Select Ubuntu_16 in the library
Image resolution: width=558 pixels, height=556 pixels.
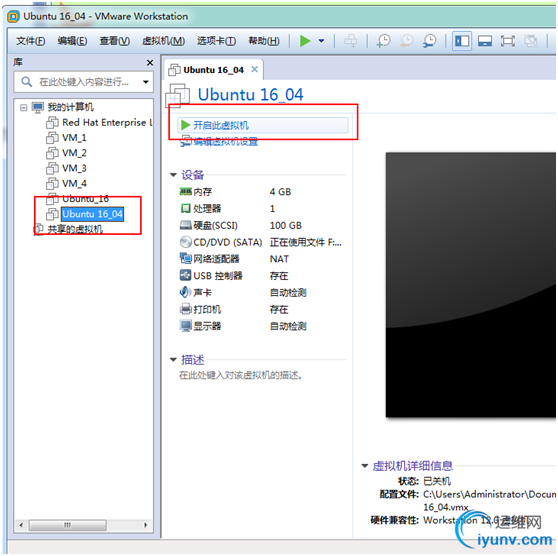(85, 199)
